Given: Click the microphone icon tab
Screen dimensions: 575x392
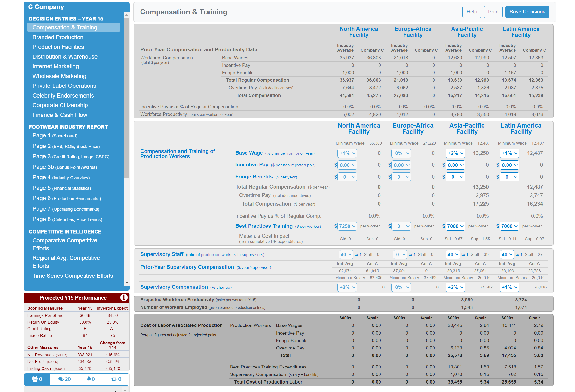Looking at the screenshot, I should pos(91,379).
